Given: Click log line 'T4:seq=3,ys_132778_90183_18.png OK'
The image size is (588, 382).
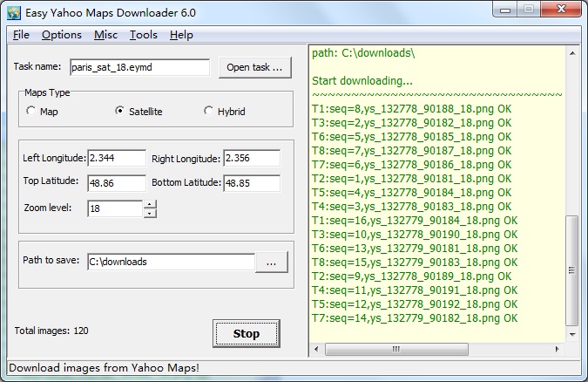Looking at the screenshot, I should tap(411, 206).
